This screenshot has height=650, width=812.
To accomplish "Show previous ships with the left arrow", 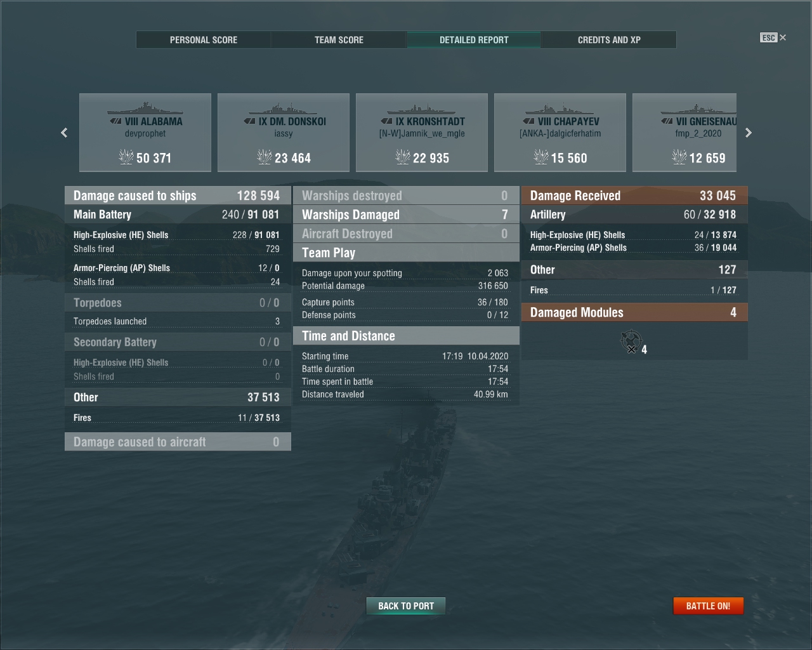I will pos(64,133).
